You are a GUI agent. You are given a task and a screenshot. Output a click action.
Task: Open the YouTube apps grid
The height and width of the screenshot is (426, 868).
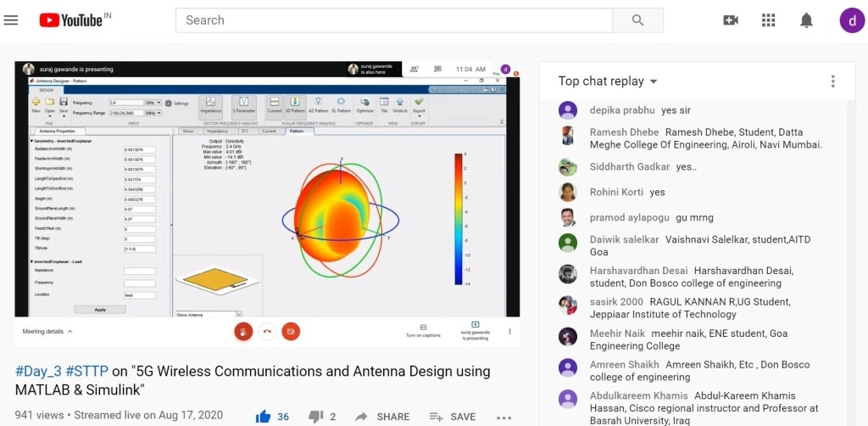point(768,20)
